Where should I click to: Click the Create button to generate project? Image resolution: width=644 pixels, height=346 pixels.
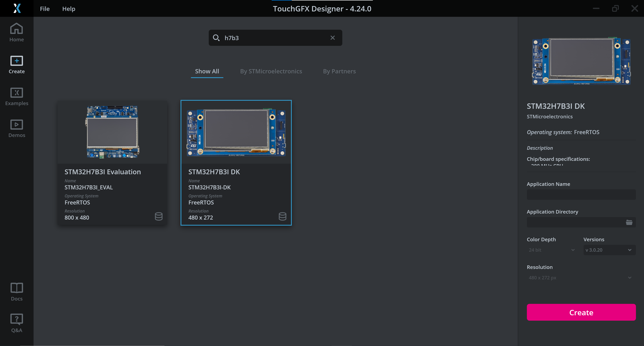(581, 312)
